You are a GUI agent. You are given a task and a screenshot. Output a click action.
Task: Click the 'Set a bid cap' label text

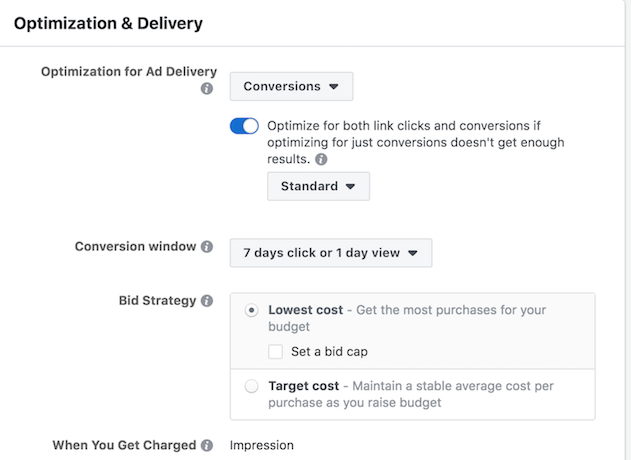click(330, 352)
